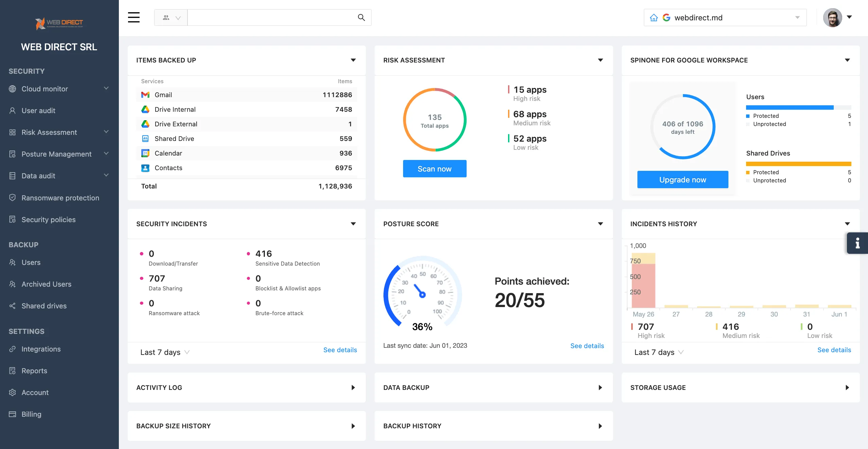This screenshot has width=868, height=449.
Task: Click Upgrade Now button in SPINOne panel
Action: tap(683, 179)
